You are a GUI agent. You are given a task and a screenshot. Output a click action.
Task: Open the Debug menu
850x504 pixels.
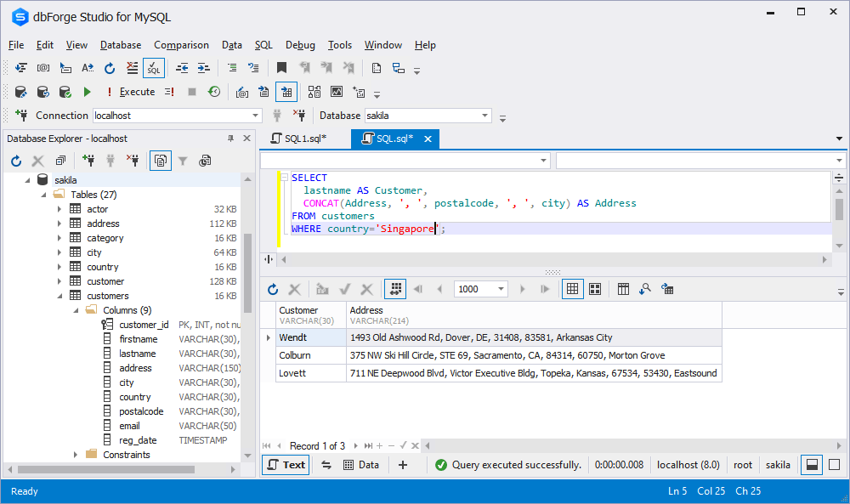(300, 45)
